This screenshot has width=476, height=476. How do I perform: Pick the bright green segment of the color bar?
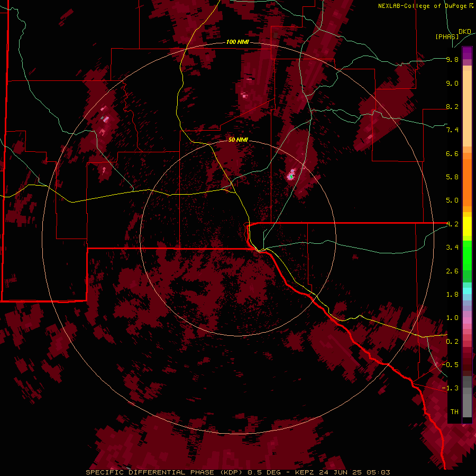coord(467,255)
